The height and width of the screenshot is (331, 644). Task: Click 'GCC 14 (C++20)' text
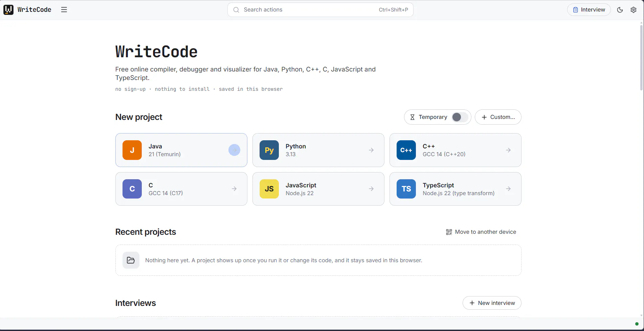[444, 154]
